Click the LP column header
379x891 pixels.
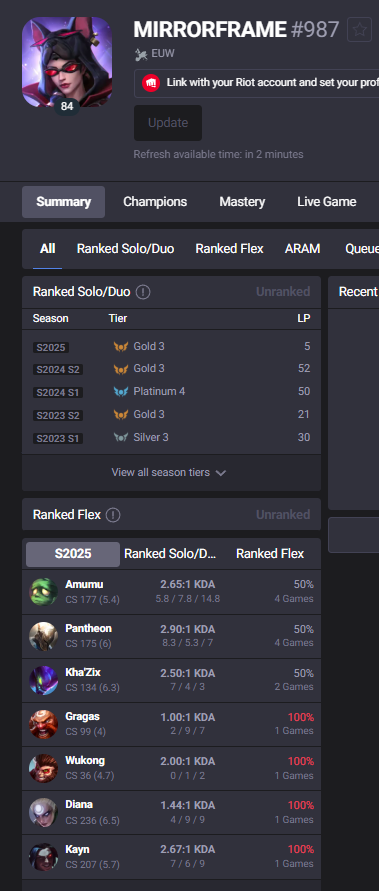(304, 319)
